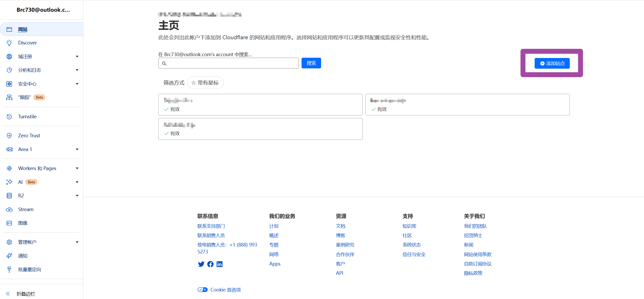Image resolution: width=644 pixels, height=299 pixels.
Task: Open the API footer link
Action: point(340,273)
